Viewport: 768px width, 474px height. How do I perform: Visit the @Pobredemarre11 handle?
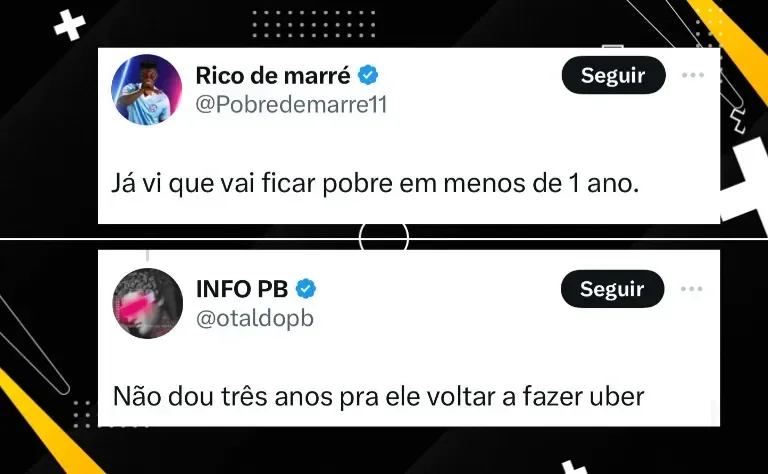pos(291,104)
